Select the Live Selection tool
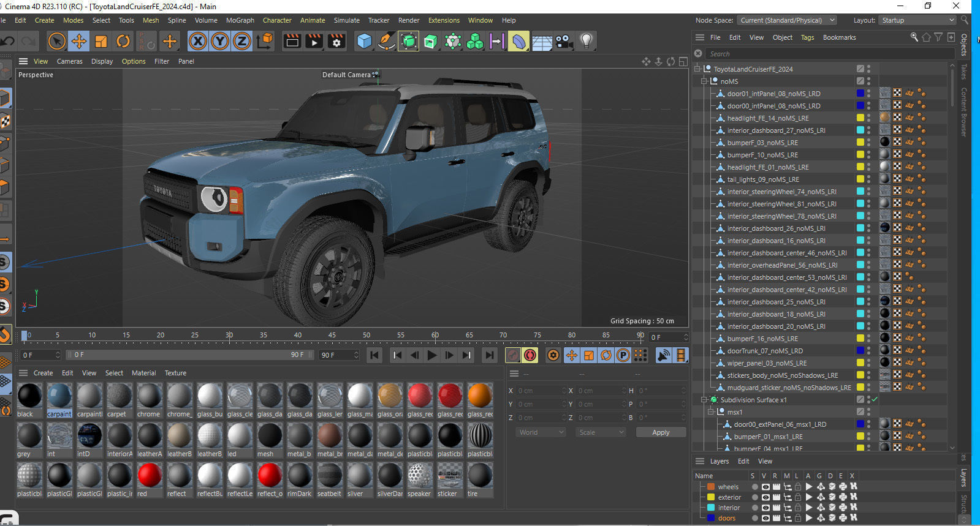The height and width of the screenshot is (526, 980). 56,41
